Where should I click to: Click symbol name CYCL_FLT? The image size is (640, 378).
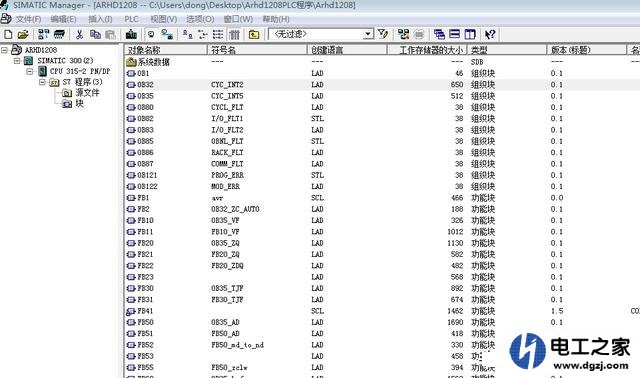click(x=227, y=107)
